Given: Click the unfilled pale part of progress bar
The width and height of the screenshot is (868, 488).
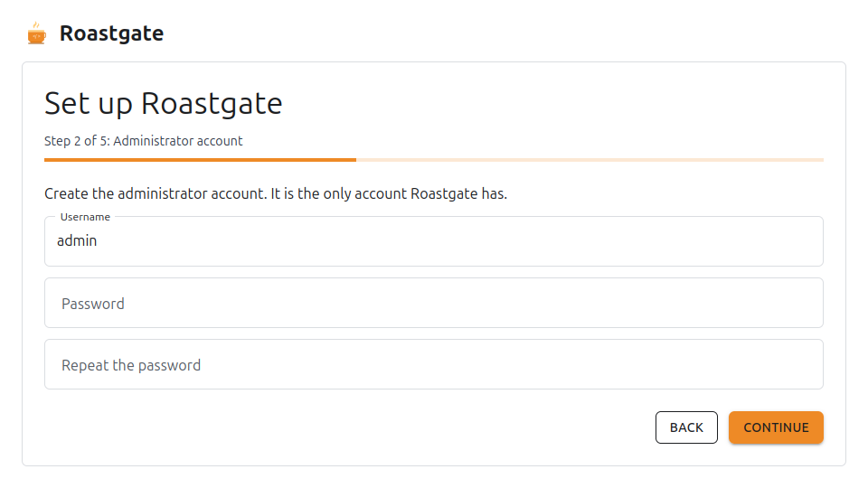Looking at the screenshot, I should (x=590, y=160).
